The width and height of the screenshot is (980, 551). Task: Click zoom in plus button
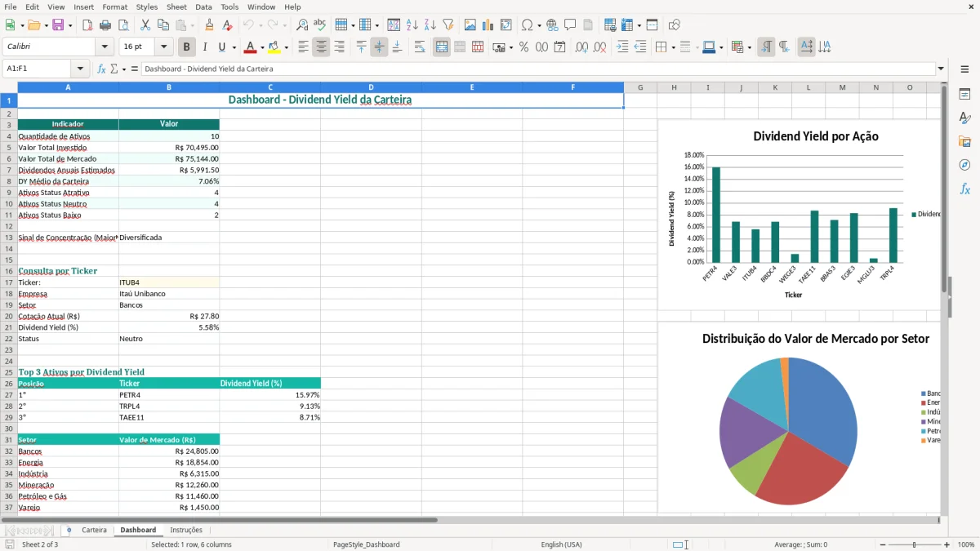[x=947, y=544]
